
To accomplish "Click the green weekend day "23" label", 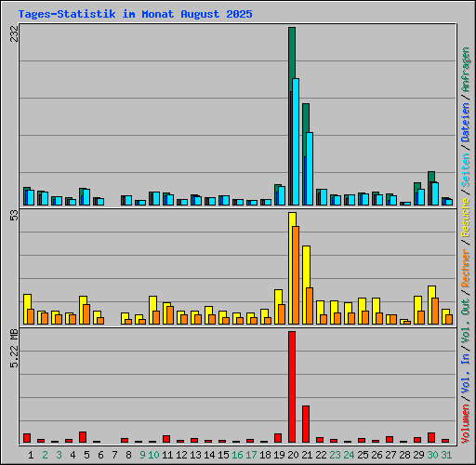I will (335, 455).
